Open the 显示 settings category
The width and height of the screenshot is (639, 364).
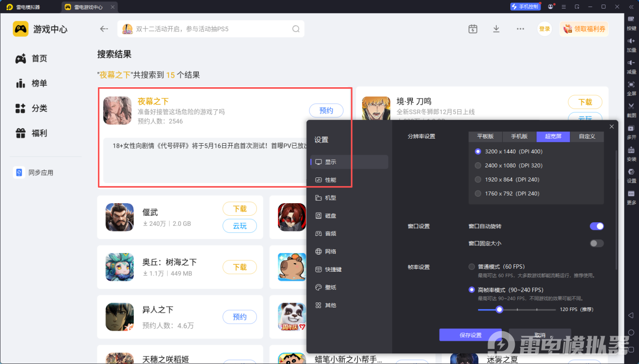pyautogui.click(x=349, y=162)
